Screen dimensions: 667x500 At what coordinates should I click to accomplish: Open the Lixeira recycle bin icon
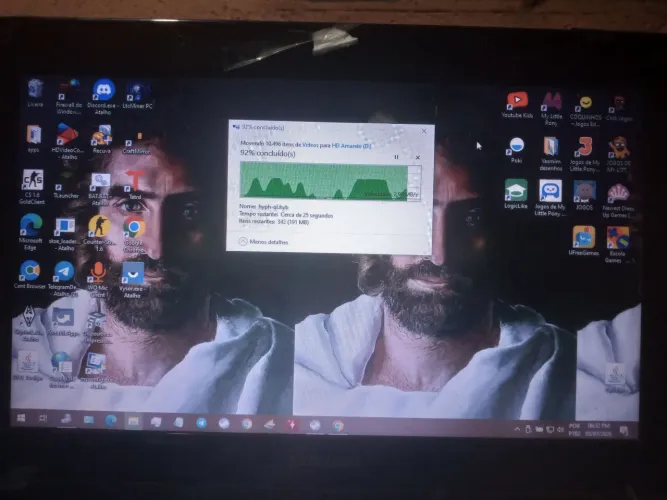tap(35, 93)
